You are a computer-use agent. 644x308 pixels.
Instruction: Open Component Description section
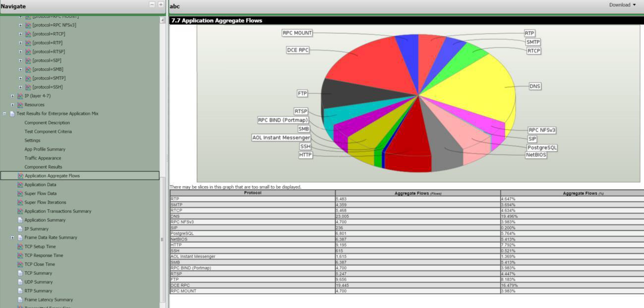pos(47,123)
